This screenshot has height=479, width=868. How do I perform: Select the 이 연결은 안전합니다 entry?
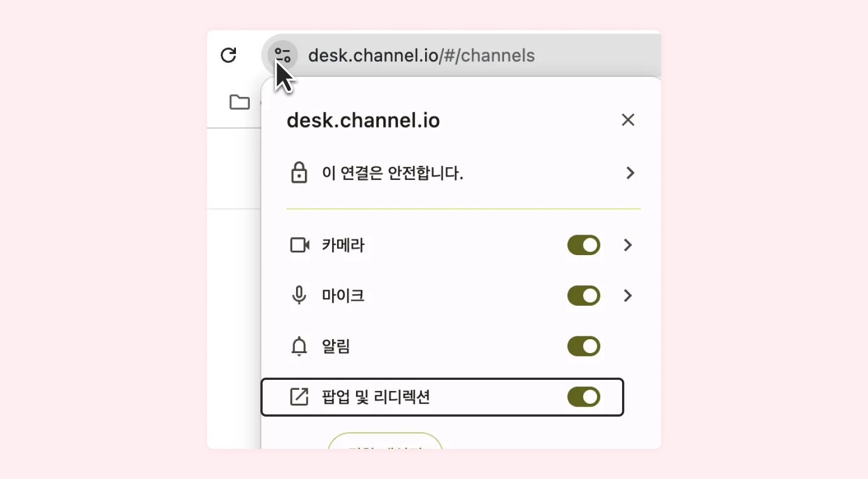[392, 173]
